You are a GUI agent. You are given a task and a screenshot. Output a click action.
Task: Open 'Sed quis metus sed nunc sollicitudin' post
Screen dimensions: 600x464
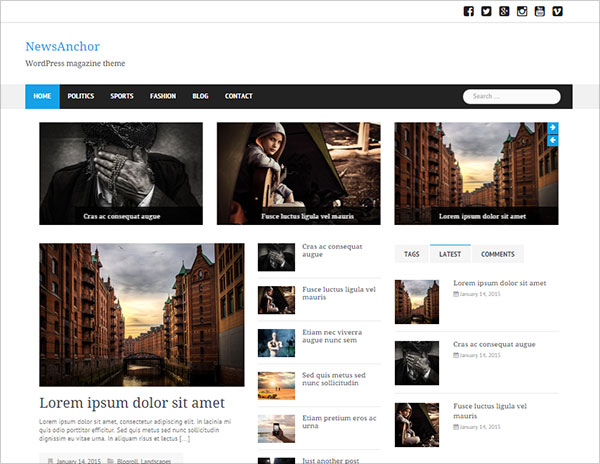tap(334, 379)
